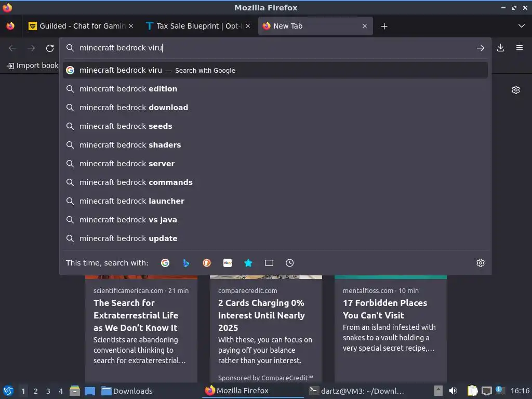Switch to workspace 2 in taskbar
The image size is (532, 399).
36,391
